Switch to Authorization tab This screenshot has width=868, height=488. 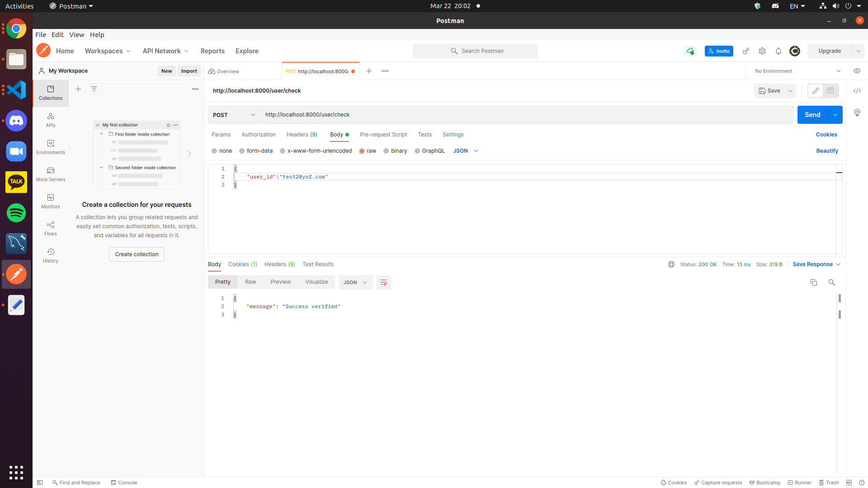(x=259, y=135)
